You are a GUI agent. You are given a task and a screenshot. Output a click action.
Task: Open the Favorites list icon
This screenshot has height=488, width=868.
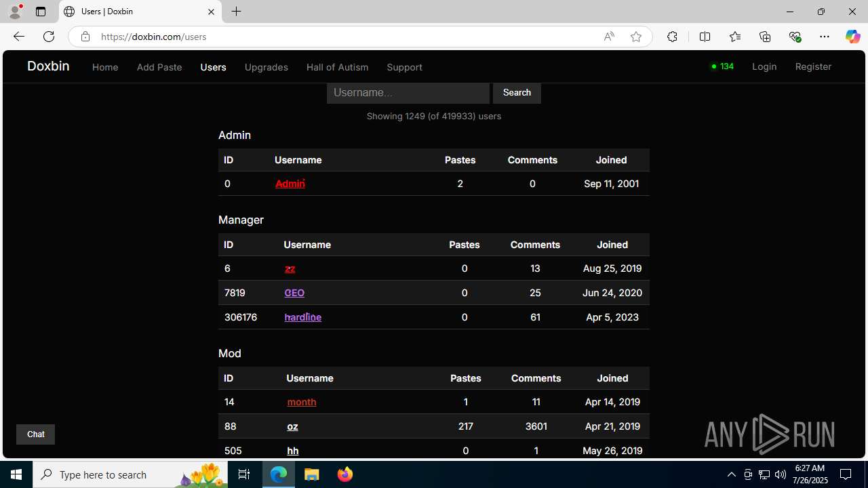(735, 37)
